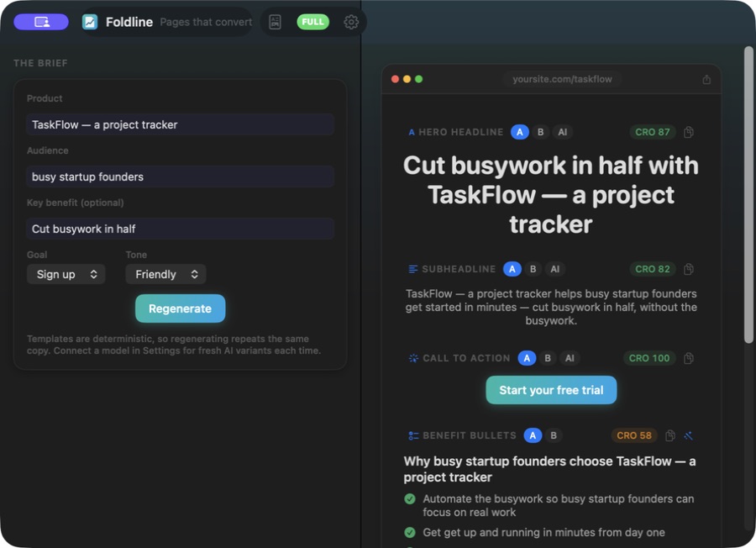Image resolution: width=756 pixels, height=548 pixels.
Task: Copy the Call to Action text
Action: tap(689, 358)
